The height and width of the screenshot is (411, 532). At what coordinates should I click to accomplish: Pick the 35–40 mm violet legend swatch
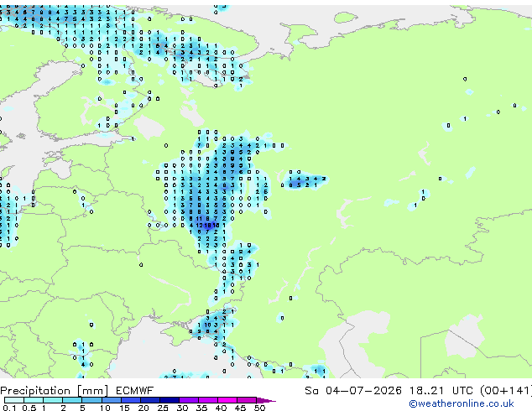(208, 400)
